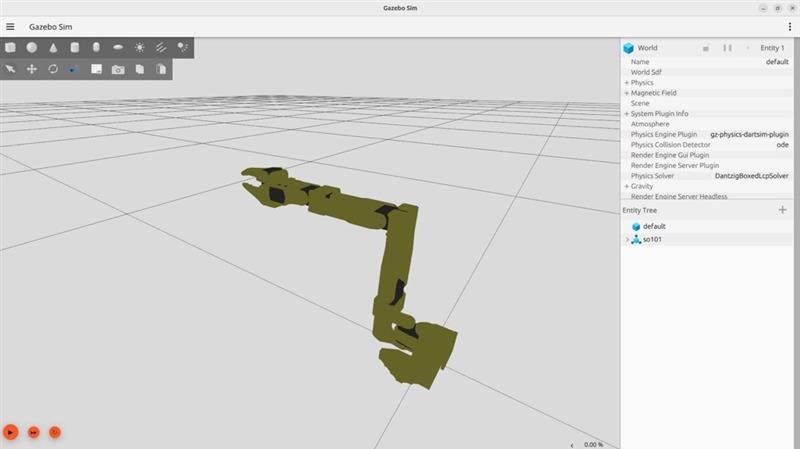Image resolution: width=800 pixels, height=449 pixels.
Task: Expand the Physics component
Action: (627, 83)
